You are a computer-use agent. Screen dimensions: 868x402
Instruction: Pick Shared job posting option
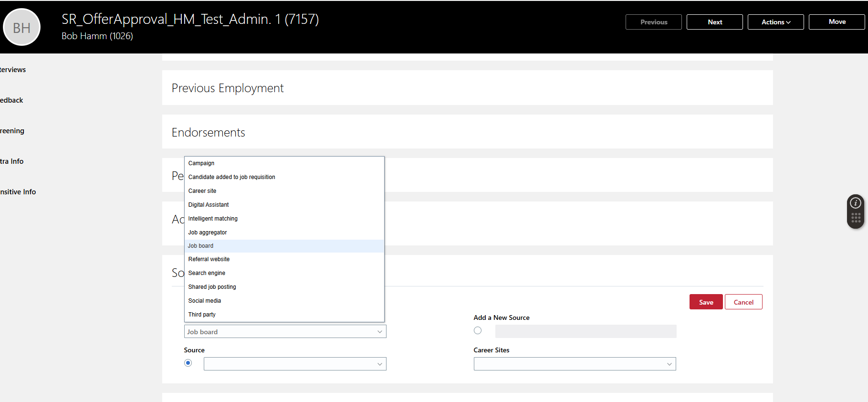tap(284, 287)
